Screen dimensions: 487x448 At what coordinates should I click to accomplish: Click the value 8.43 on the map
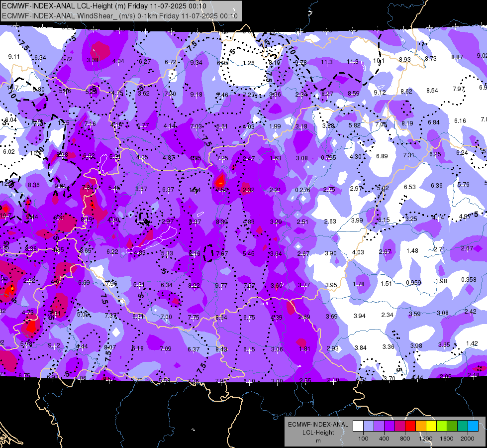pyautogui.click(x=221, y=349)
